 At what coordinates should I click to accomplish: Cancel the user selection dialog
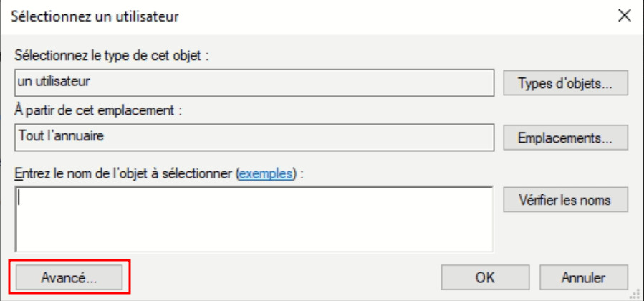pos(583,277)
